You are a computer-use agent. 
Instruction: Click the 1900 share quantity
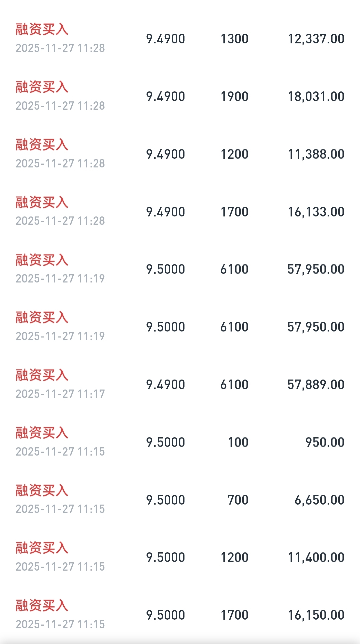click(x=234, y=97)
